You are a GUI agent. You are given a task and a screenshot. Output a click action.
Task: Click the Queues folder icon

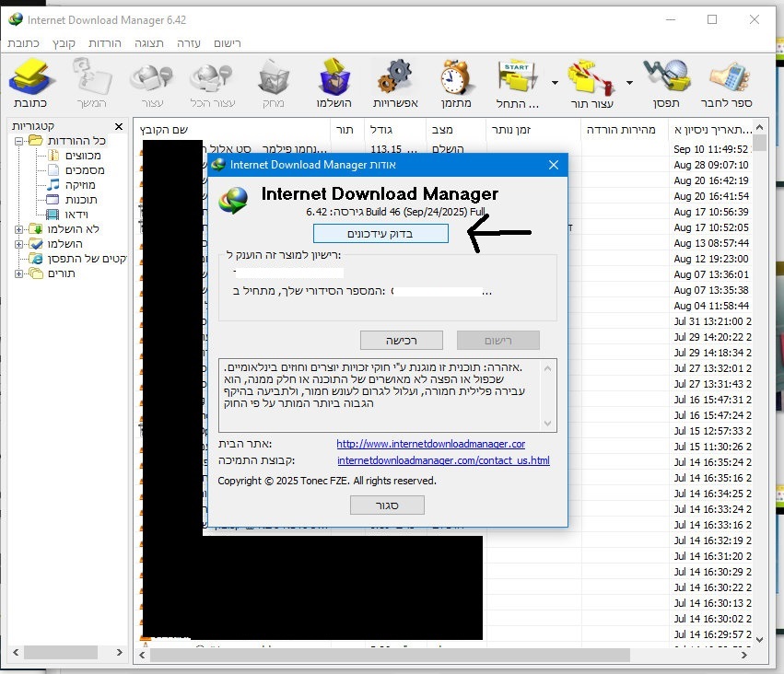[36, 273]
